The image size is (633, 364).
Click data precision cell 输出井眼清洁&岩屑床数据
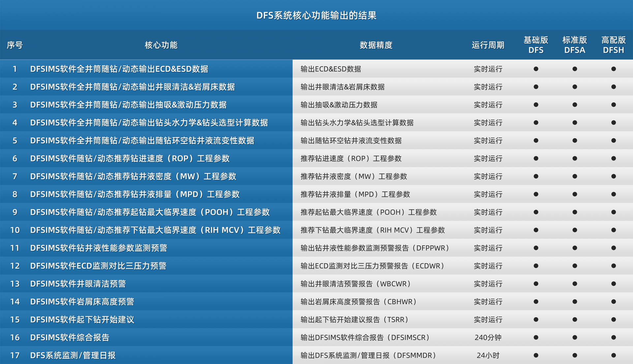pos(343,87)
